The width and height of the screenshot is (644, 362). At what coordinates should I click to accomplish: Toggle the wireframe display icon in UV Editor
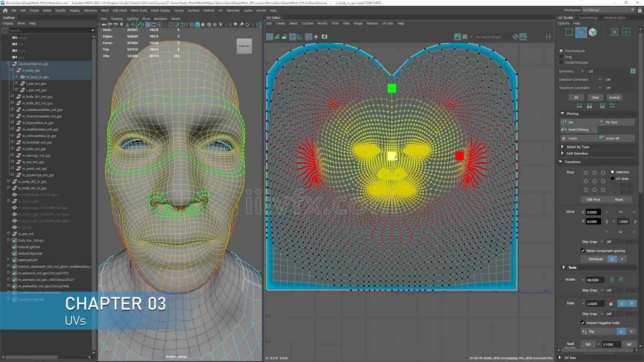(x=269, y=37)
